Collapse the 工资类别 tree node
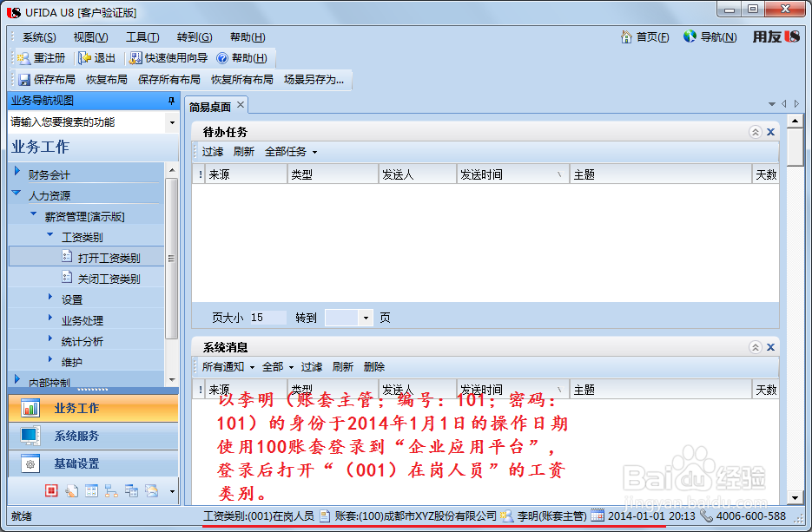Screen dimensions: 812x532 click(x=50, y=234)
